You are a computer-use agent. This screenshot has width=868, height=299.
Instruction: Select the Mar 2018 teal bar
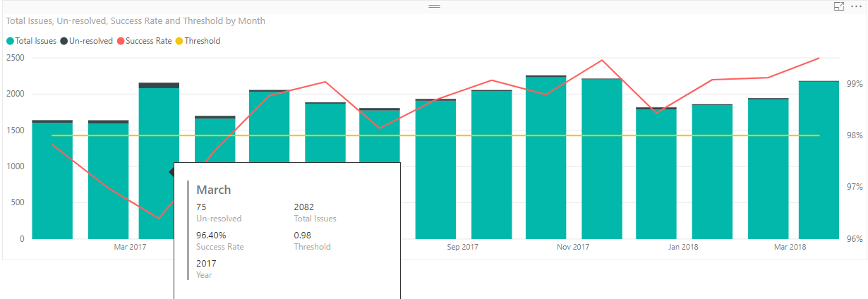pyautogui.click(x=819, y=160)
